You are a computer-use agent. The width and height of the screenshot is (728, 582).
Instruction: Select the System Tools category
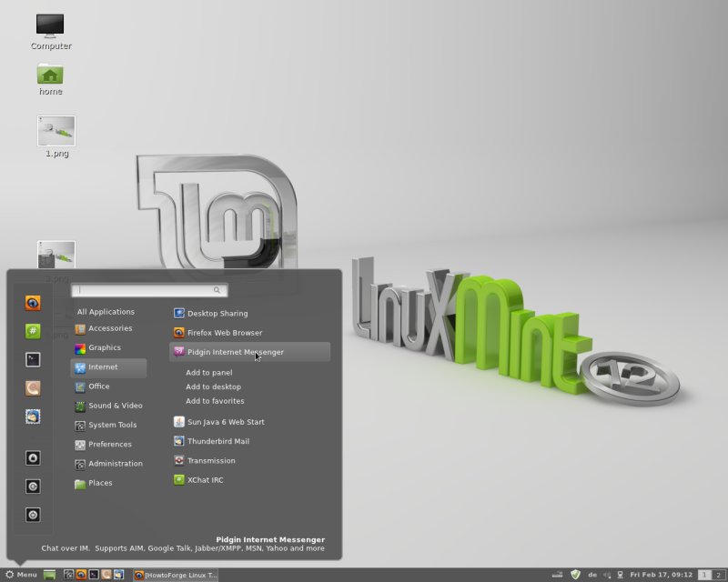(108, 425)
